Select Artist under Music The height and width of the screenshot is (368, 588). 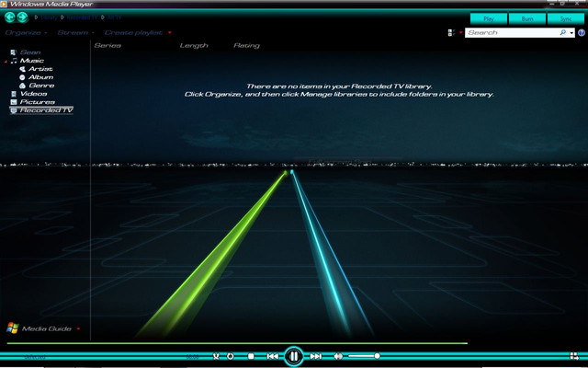tap(40, 69)
